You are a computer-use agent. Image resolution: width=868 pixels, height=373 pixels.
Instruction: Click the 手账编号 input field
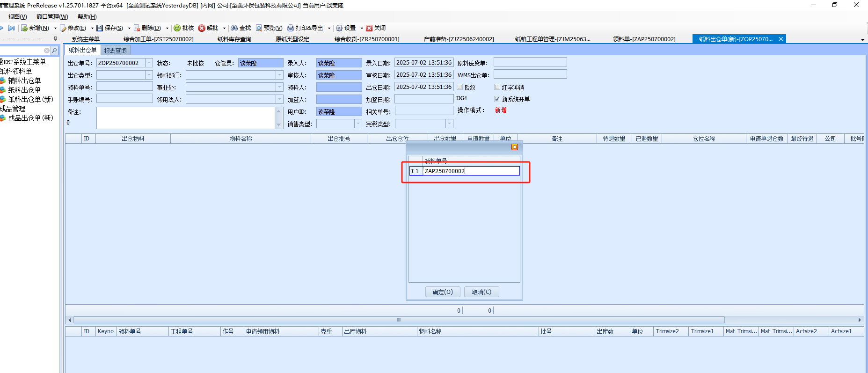[124, 99]
